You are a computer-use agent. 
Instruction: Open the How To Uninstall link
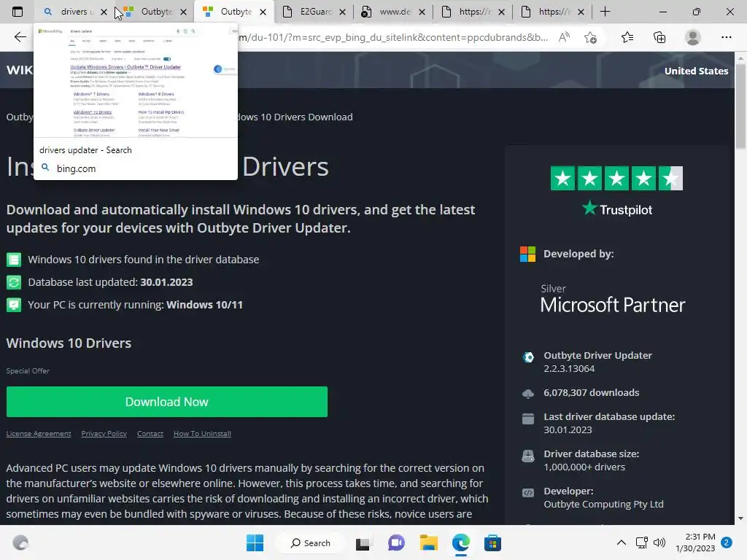tap(202, 433)
